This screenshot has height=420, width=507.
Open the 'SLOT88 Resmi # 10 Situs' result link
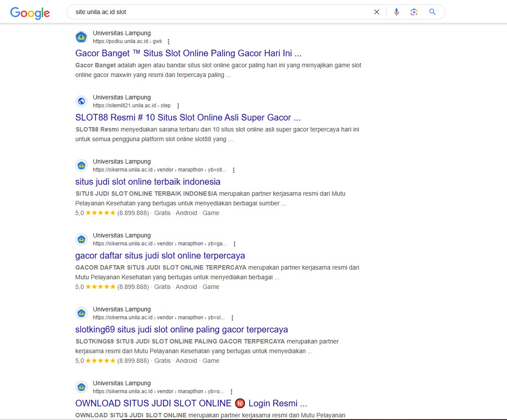[187, 117]
